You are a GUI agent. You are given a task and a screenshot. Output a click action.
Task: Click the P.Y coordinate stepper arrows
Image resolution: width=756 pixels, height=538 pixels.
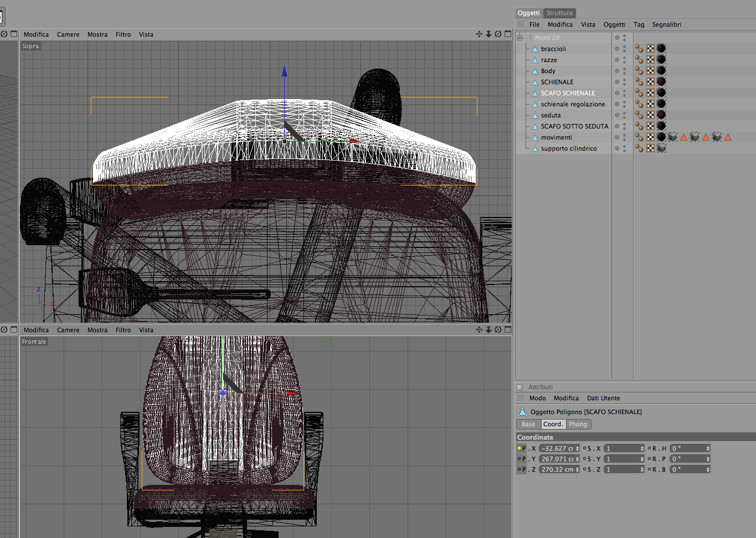(577, 459)
